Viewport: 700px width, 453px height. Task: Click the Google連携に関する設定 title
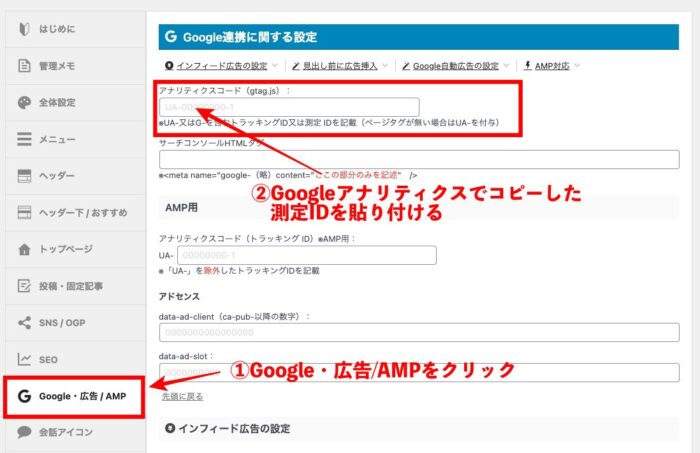coord(250,37)
